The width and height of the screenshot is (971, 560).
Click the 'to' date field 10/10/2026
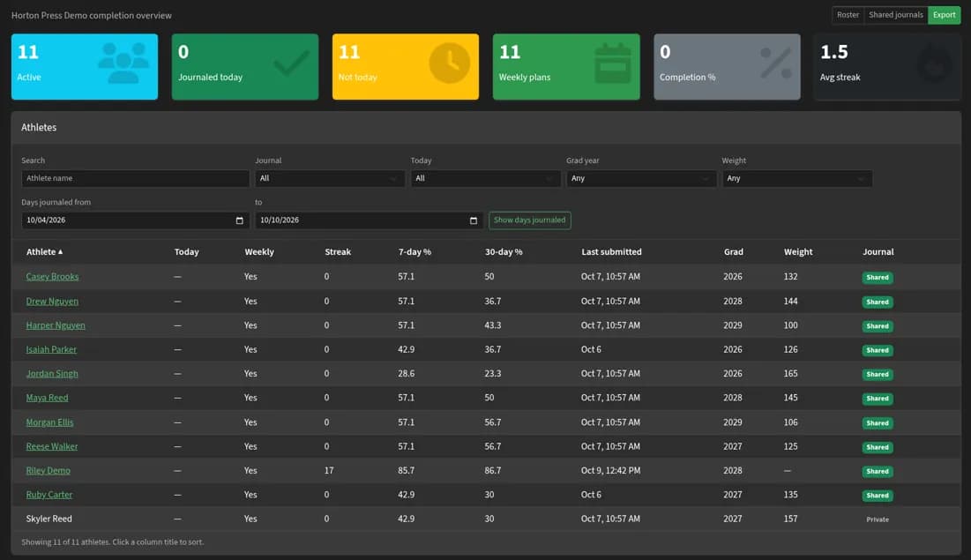369,220
